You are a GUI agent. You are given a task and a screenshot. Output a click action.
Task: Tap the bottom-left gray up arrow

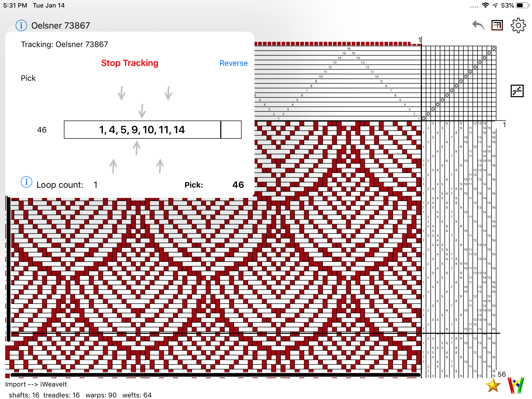click(113, 166)
